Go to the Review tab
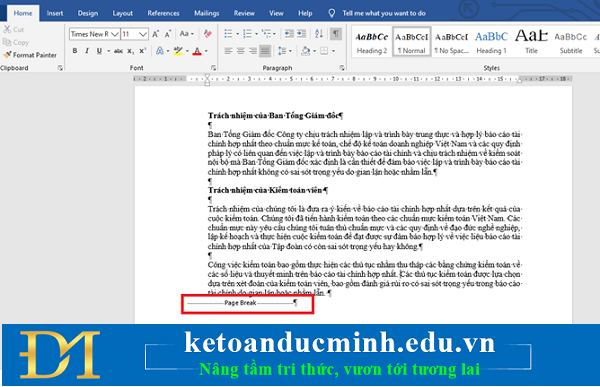Image resolution: width=600 pixels, height=387 pixels. pyautogui.click(x=244, y=13)
